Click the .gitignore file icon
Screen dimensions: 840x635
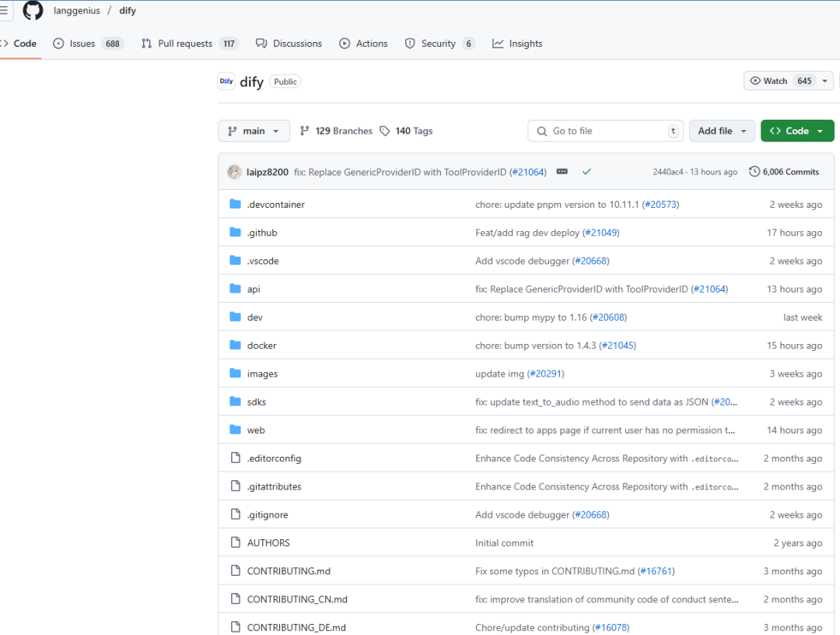point(235,514)
